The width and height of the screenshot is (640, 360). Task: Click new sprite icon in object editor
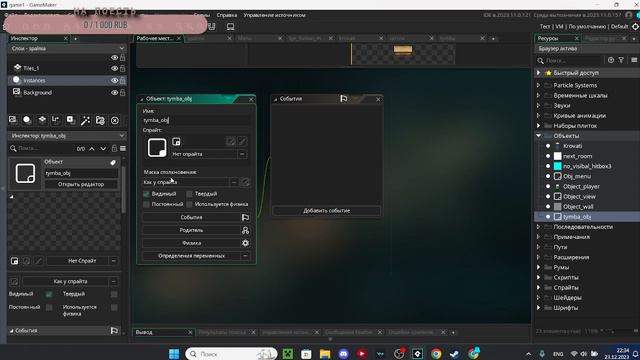176,142
